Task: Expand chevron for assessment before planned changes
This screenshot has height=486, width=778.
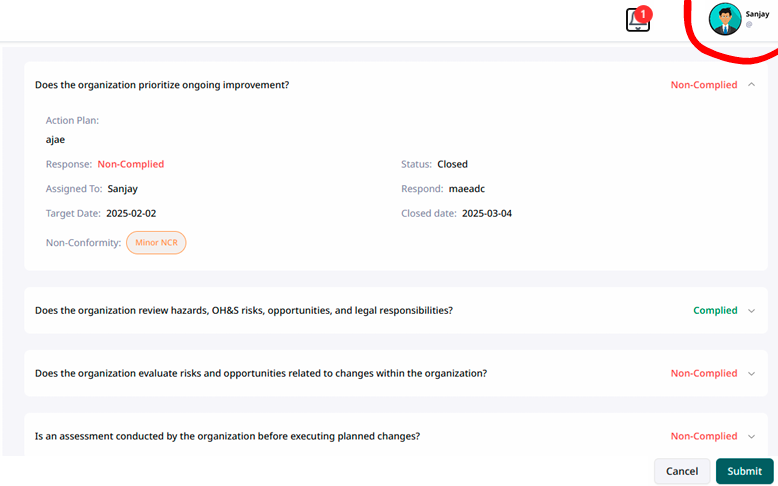Action: tap(751, 437)
